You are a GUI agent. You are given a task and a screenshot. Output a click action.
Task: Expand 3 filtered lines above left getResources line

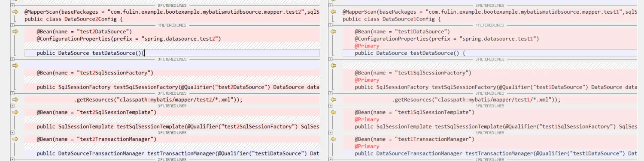(x=12, y=93)
